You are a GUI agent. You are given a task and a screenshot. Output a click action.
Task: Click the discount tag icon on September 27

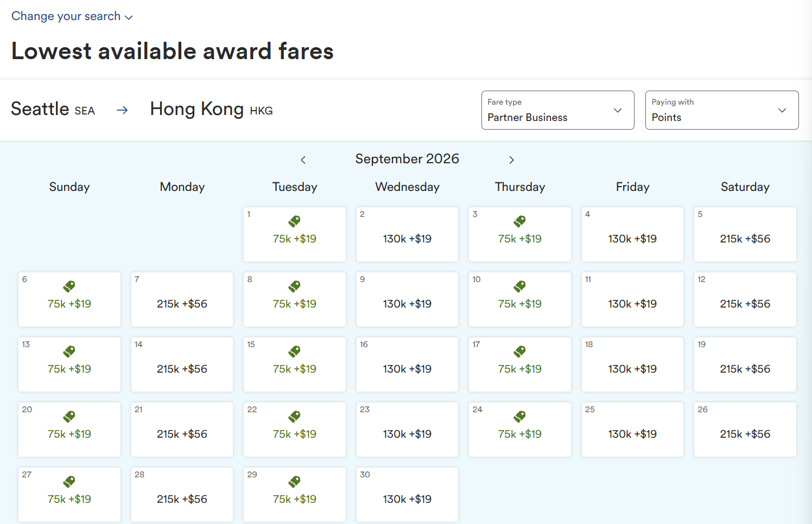69,482
